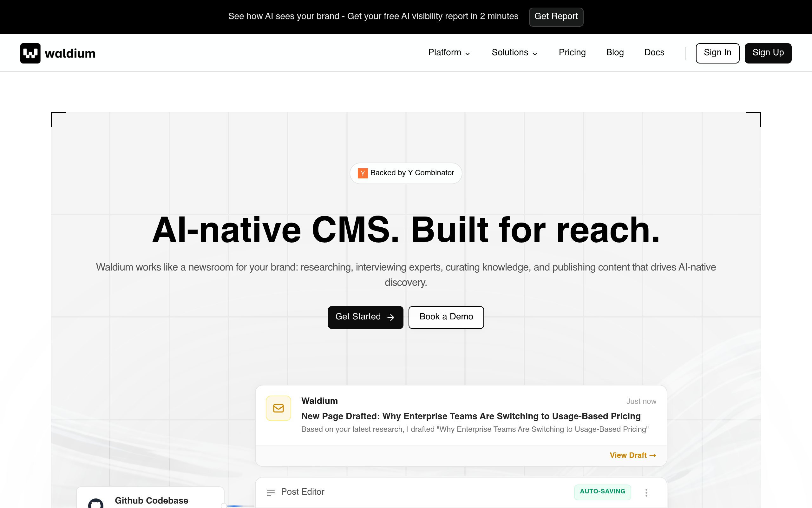The width and height of the screenshot is (812, 508).
Task: Click the AI-native CMS headline
Action: [406, 230]
